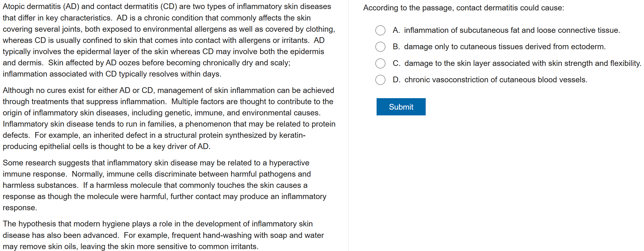644x251 pixels.
Task: Click the vertical divider between passage and question
Action: pos(348,125)
